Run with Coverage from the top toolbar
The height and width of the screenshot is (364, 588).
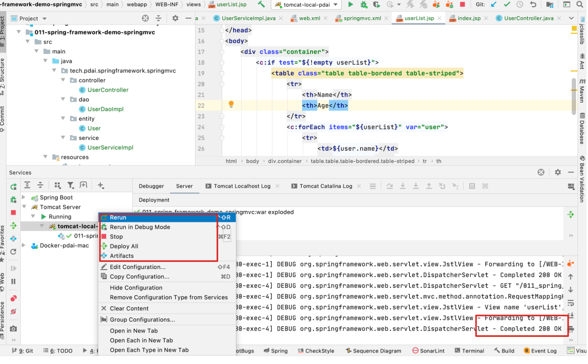[377, 4]
